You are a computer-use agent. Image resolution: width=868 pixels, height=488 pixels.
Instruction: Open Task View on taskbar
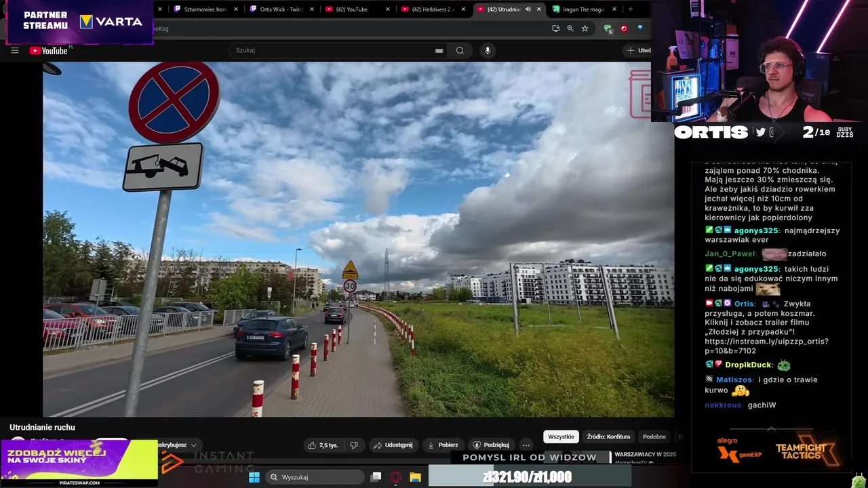[376, 477]
